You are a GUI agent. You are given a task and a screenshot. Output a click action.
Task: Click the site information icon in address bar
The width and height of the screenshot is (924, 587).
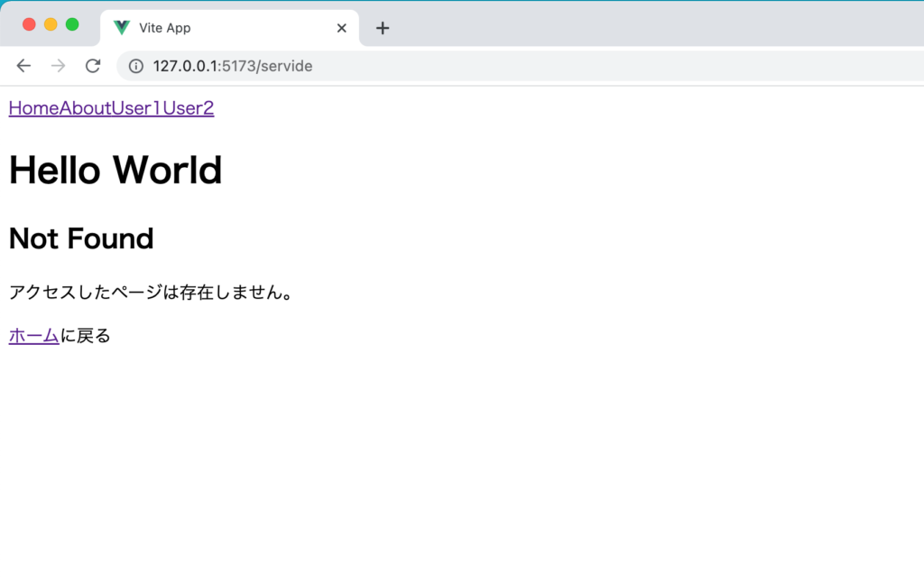(135, 65)
